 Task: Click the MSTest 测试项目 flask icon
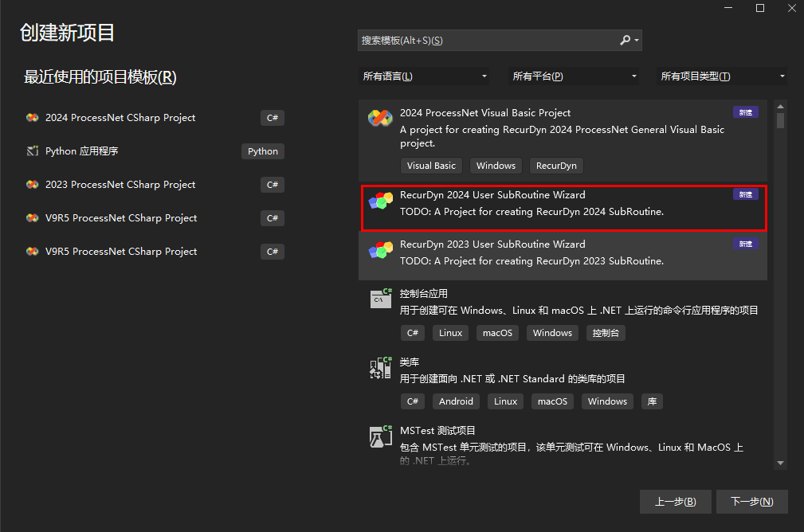[x=380, y=436]
